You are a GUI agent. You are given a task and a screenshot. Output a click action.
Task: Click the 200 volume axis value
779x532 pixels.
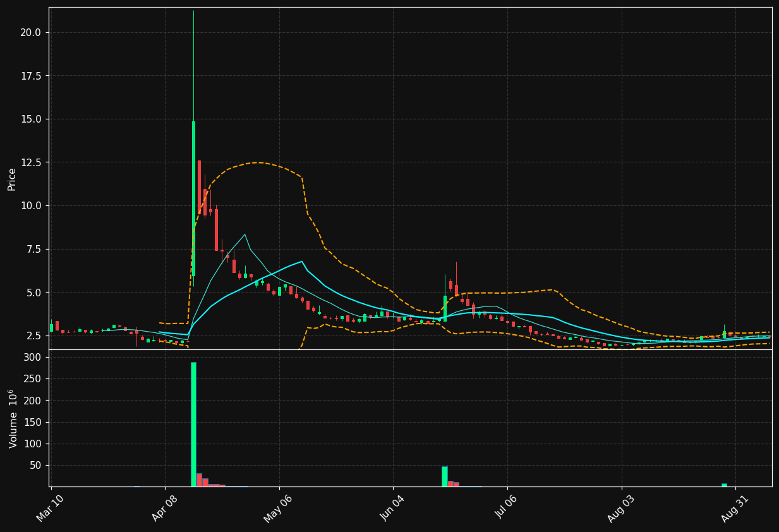pos(33,401)
